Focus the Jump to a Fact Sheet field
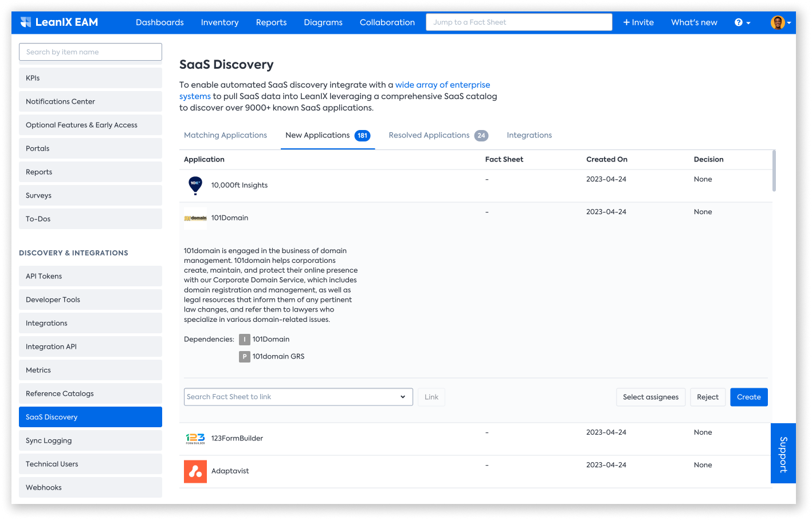 click(x=519, y=22)
